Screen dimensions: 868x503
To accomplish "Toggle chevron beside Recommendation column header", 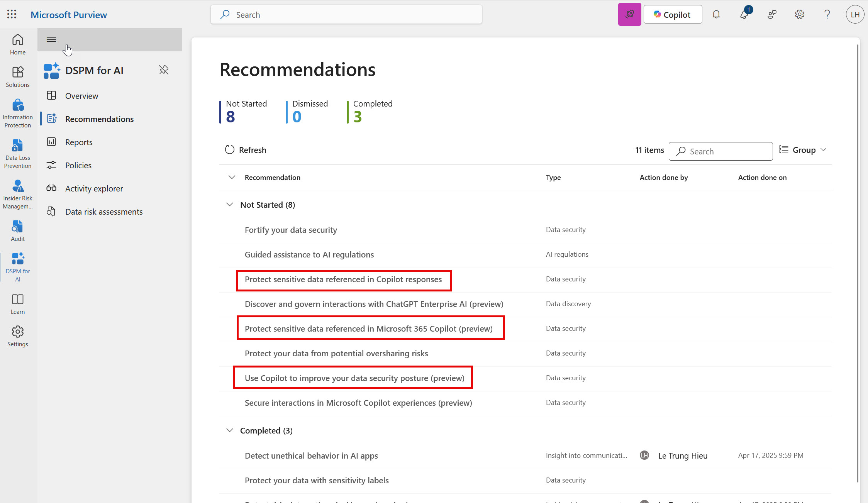I will [x=232, y=177].
